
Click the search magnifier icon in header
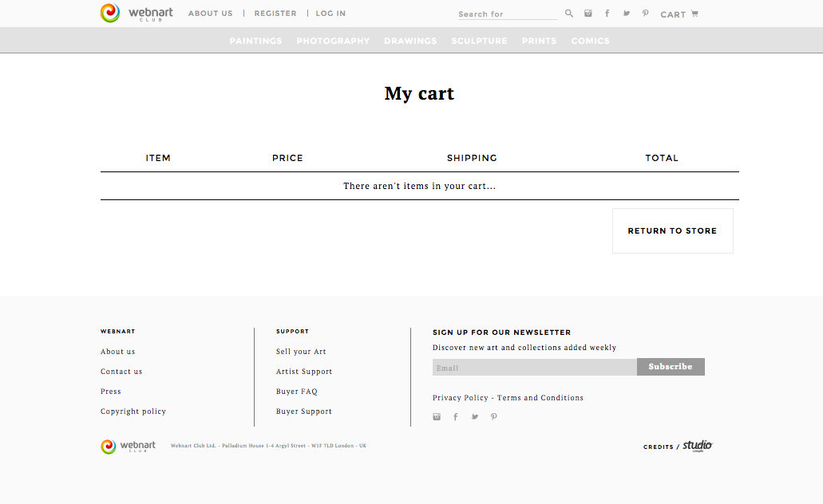pyautogui.click(x=569, y=14)
